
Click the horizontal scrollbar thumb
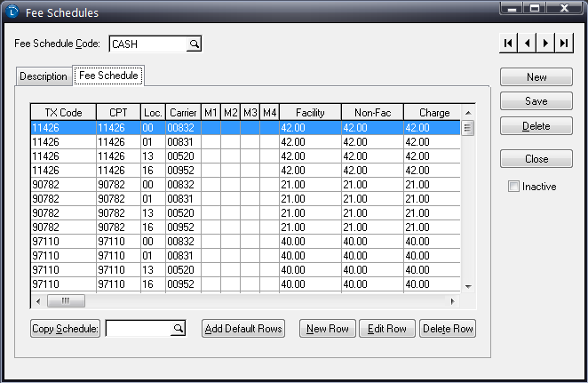point(66,301)
